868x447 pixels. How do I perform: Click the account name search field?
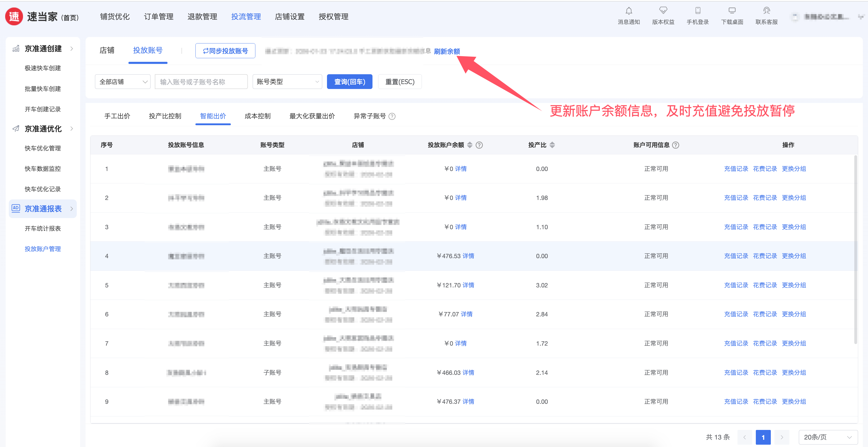(201, 81)
